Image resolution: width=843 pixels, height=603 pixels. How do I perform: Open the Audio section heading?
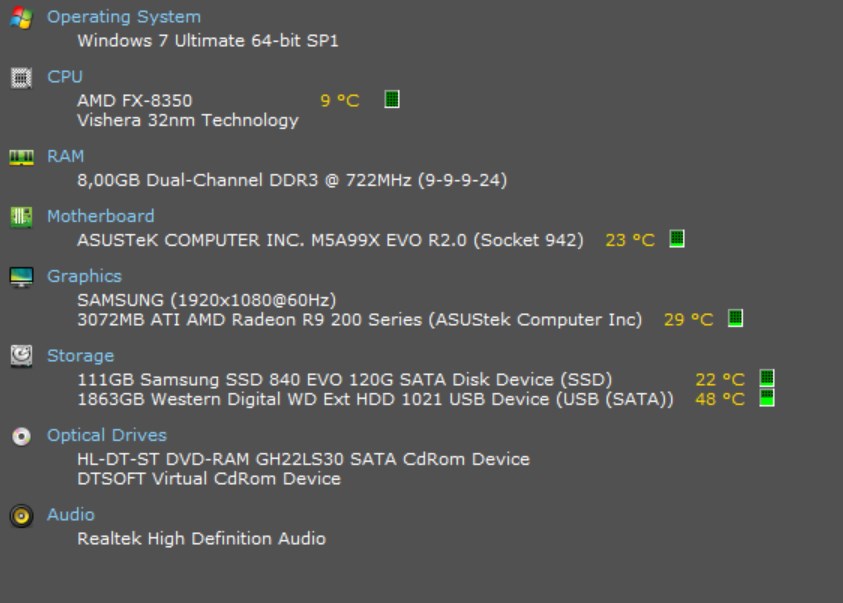point(71,515)
